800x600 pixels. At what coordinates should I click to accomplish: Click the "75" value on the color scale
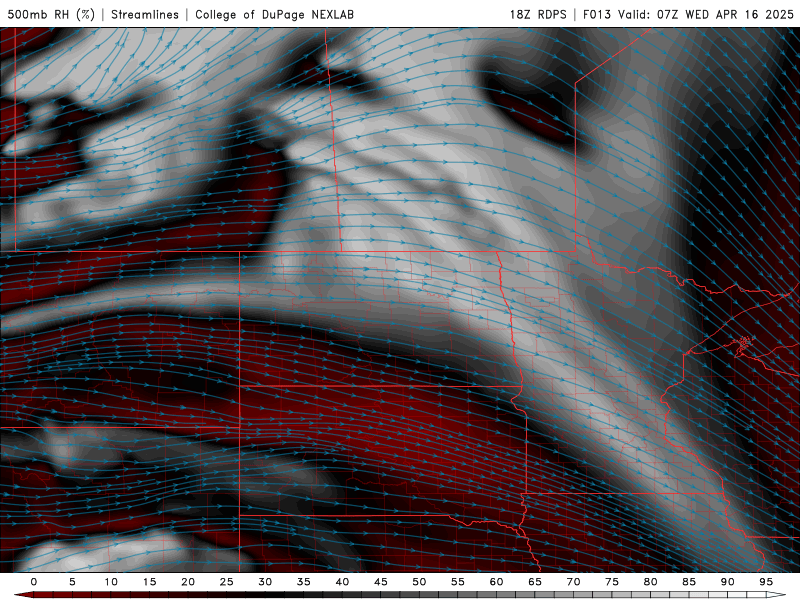pyautogui.click(x=612, y=582)
